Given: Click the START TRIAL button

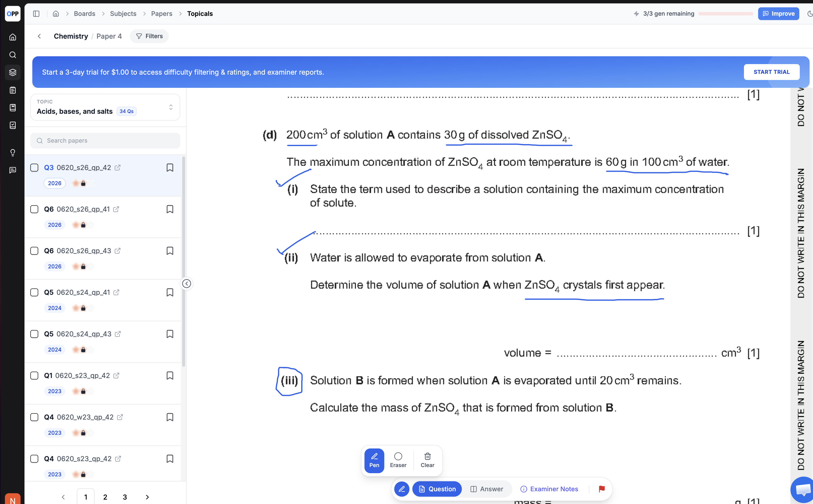Looking at the screenshot, I should tap(771, 72).
